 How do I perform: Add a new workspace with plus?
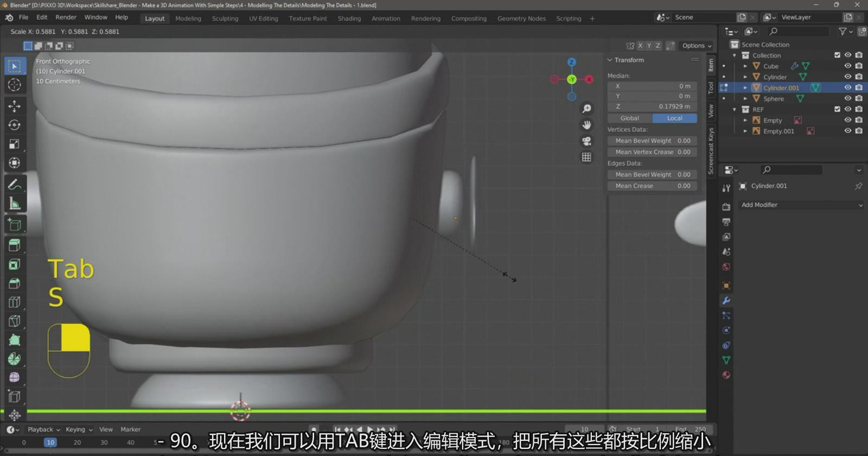click(x=592, y=18)
